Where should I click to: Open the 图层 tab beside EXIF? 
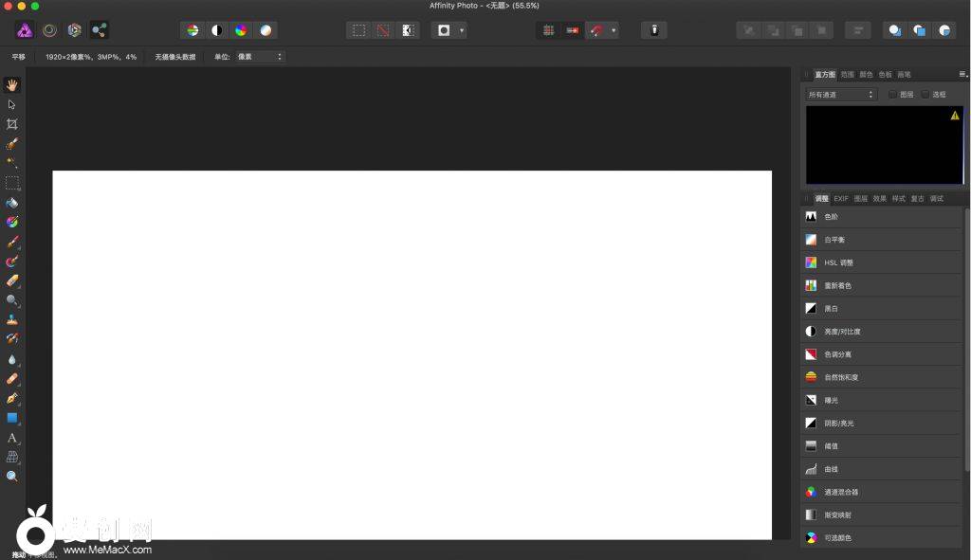tap(860, 199)
